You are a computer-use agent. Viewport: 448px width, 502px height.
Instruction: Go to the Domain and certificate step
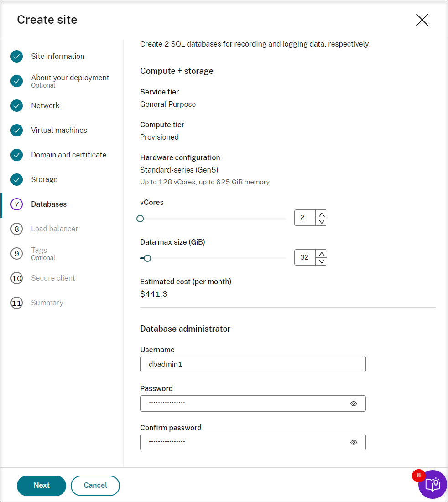[x=68, y=155]
